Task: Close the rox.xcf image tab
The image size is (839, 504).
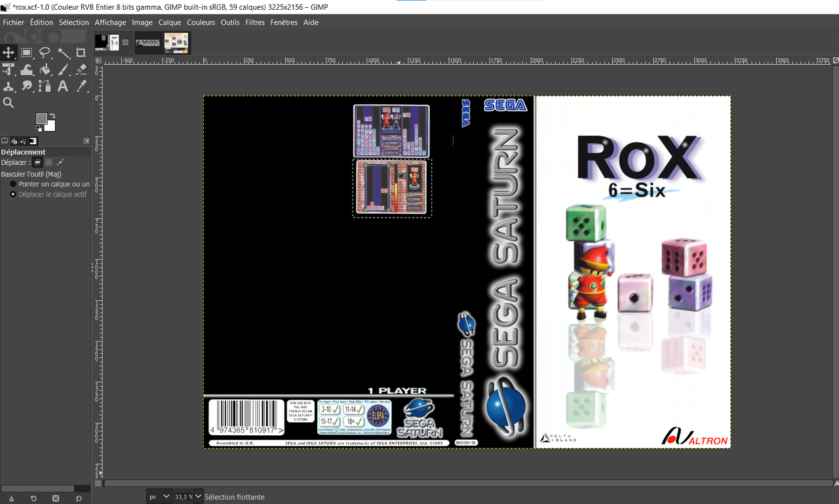Action: coord(125,43)
